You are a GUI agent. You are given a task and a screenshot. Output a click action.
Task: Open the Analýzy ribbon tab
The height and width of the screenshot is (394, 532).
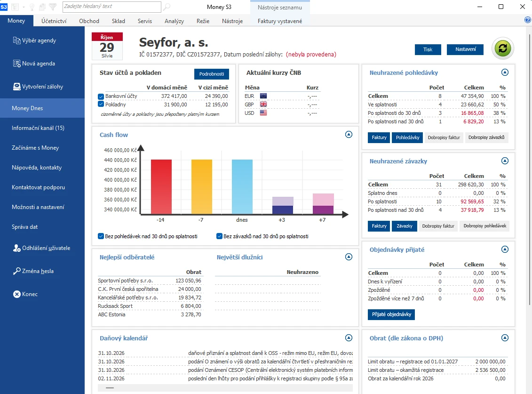click(174, 21)
